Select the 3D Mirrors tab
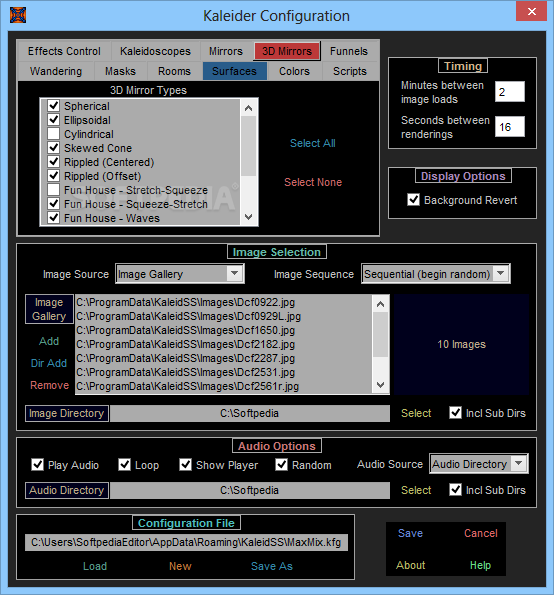 tap(287, 51)
